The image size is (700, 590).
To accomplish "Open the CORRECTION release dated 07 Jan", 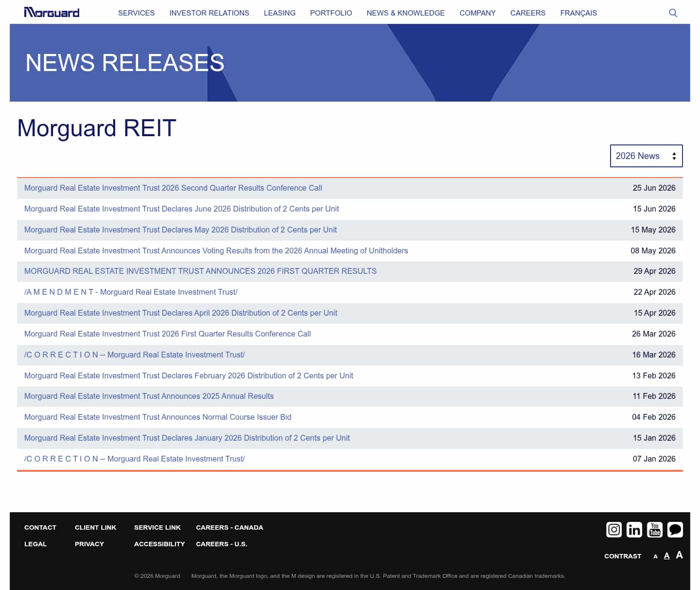I will (x=135, y=459).
